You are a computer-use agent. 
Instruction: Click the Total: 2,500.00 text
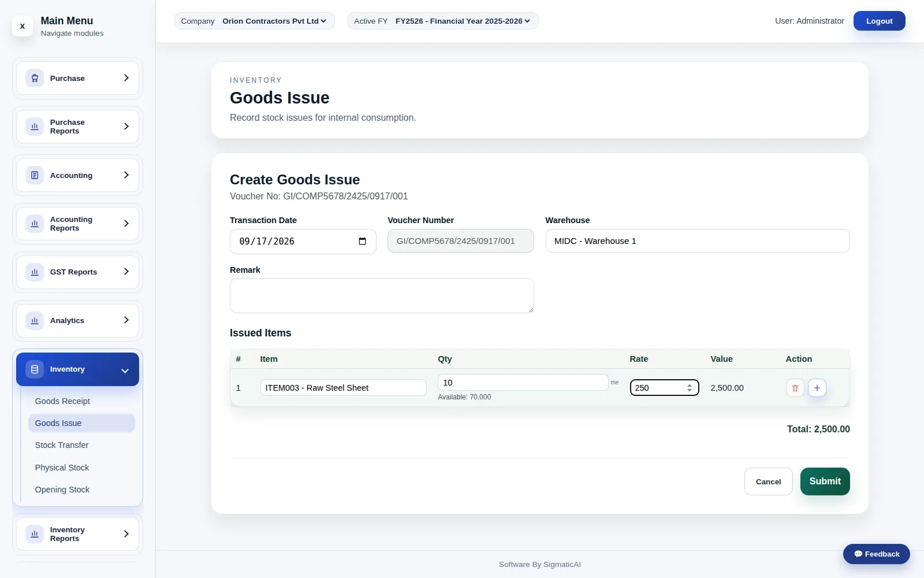818,429
